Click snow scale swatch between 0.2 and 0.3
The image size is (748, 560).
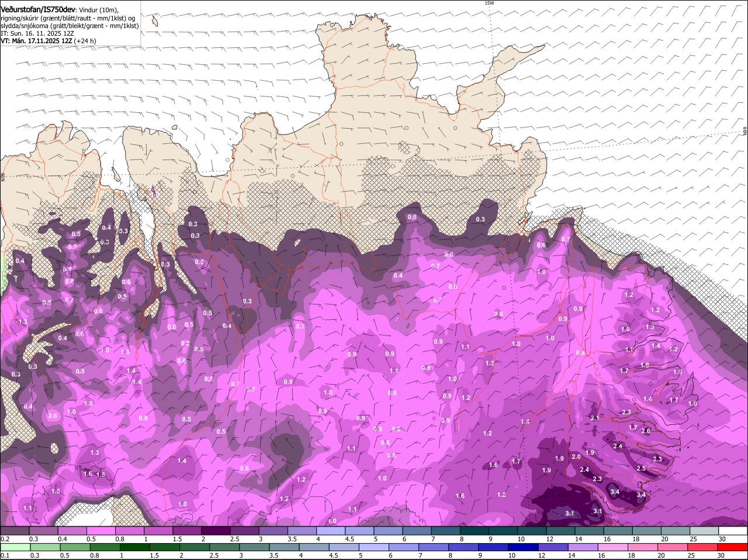coord(15,531)
